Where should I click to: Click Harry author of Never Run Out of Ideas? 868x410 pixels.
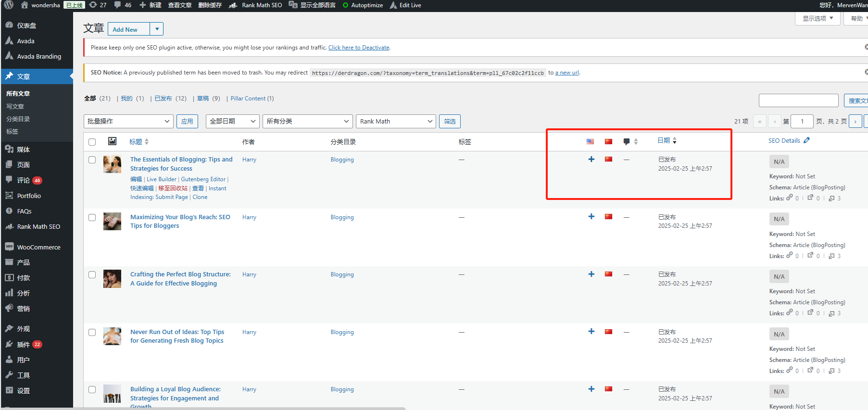tap(249, 332)
